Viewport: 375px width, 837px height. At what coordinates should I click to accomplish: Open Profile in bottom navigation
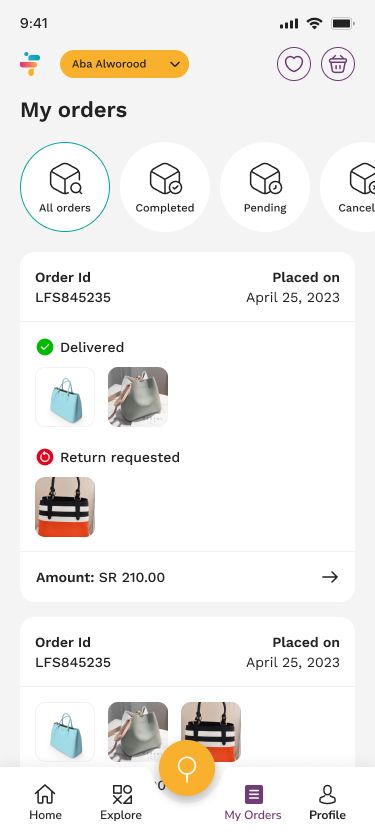point(327,802)
